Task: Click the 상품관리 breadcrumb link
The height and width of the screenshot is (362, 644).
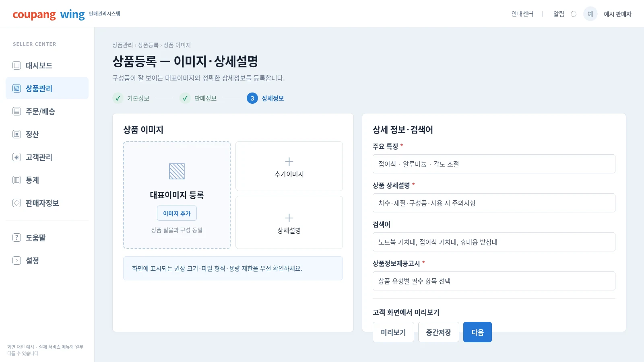Action: point(122,45)
